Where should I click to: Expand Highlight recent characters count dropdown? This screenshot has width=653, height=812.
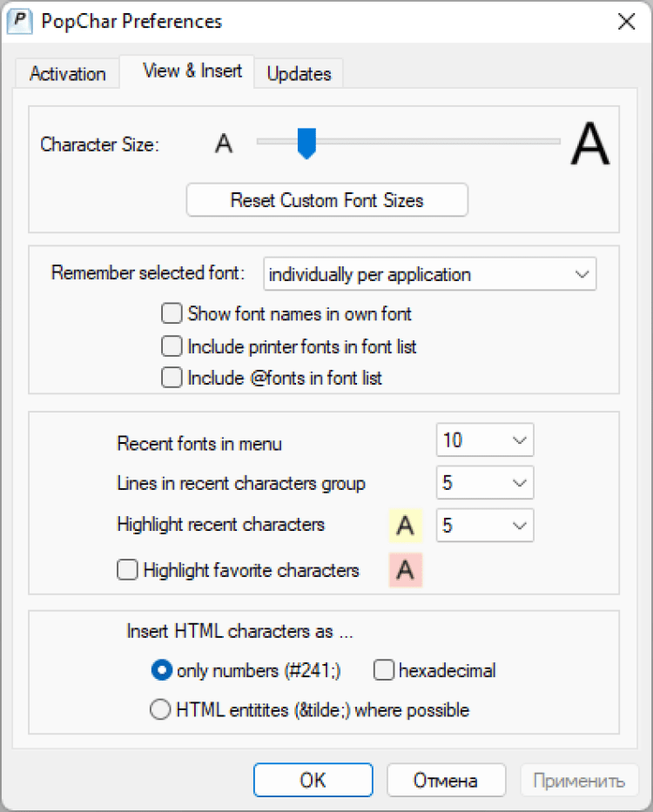[485, 526]
